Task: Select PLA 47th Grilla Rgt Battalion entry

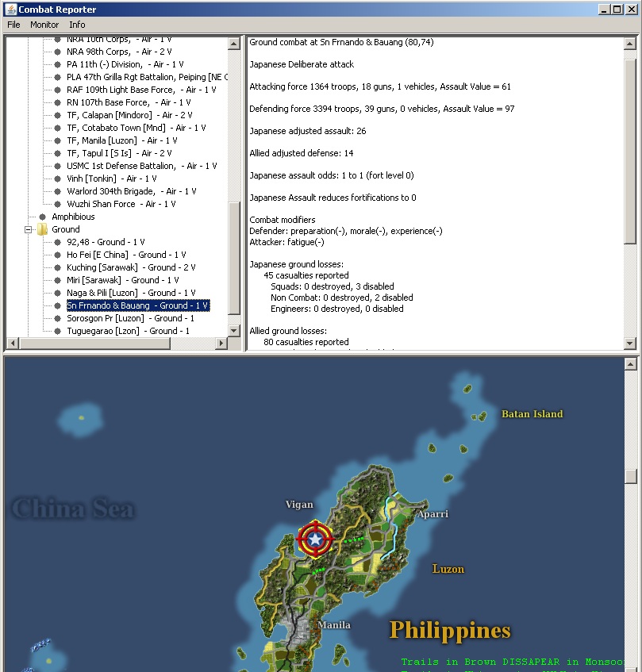Action: 147,77
